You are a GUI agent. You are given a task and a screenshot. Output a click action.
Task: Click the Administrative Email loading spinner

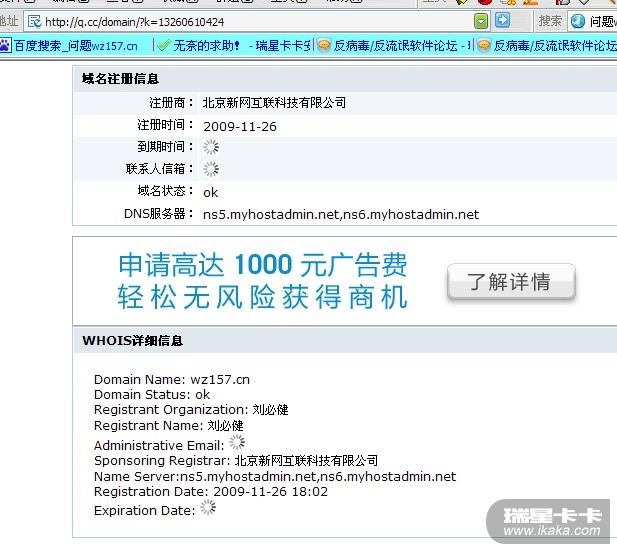(237, 442)
